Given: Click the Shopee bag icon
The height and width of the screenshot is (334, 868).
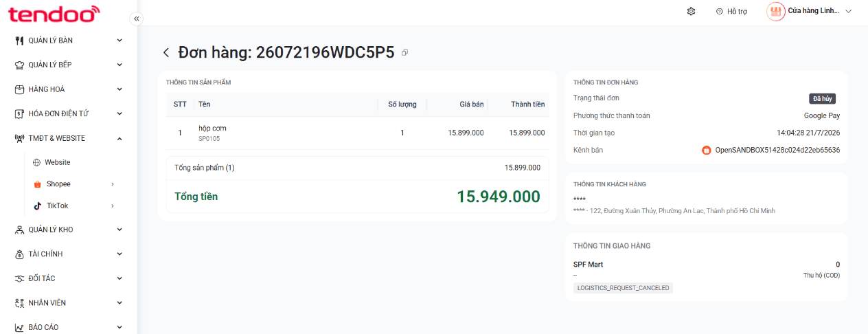Looking at the screenshot, I should click(38, 184).
